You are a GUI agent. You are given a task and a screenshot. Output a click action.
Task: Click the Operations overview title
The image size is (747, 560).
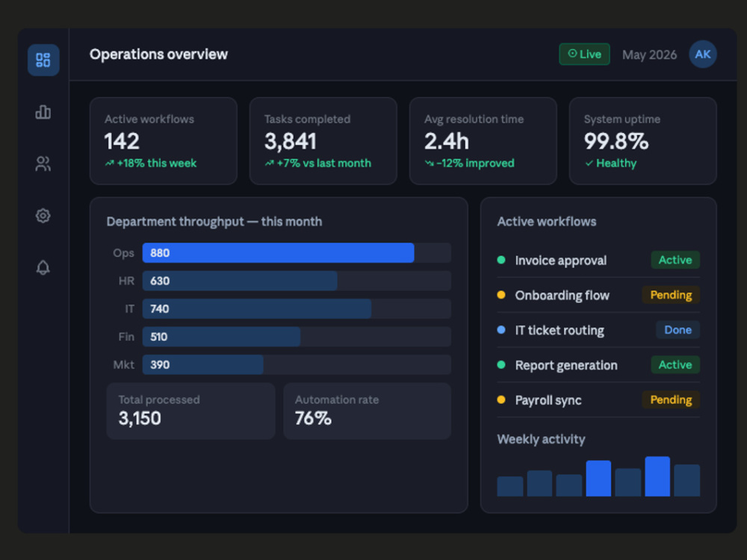pyautogui.click(x=158, y=55)
